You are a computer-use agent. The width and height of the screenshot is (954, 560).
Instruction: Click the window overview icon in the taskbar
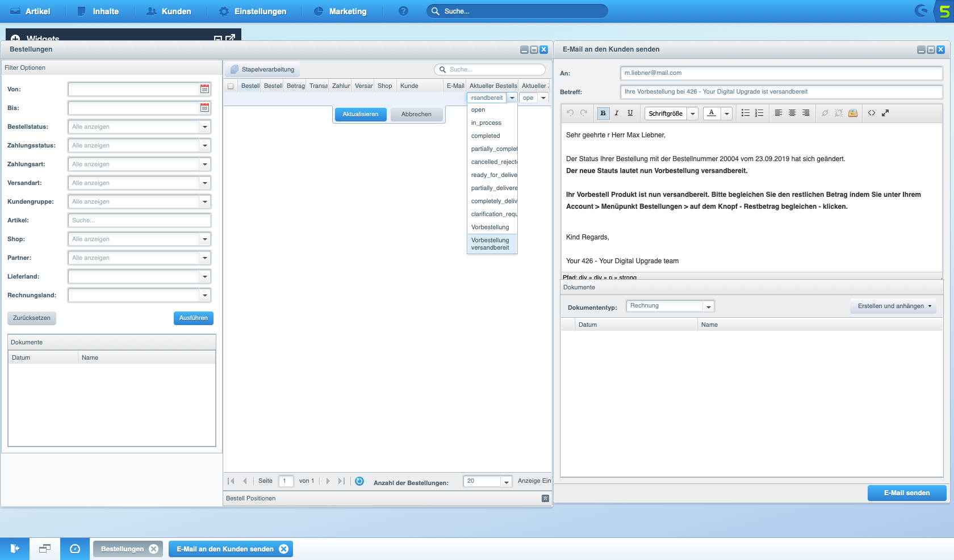click(45, 549)
